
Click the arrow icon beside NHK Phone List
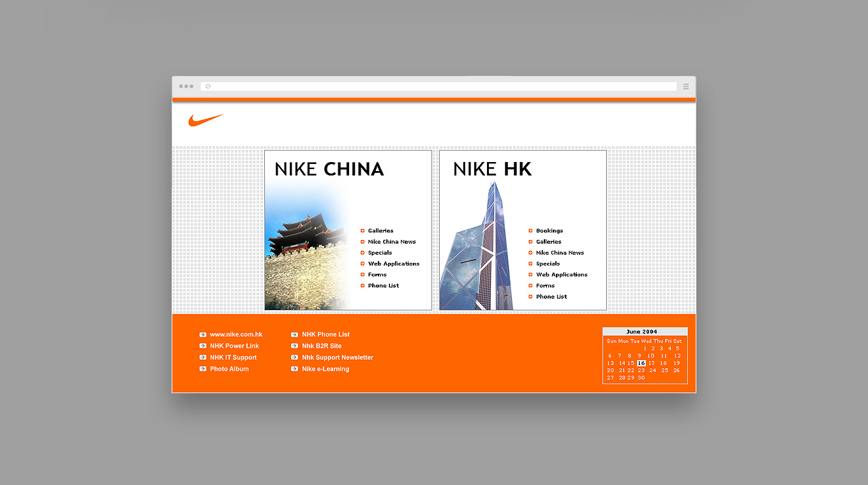pos(295,334)
